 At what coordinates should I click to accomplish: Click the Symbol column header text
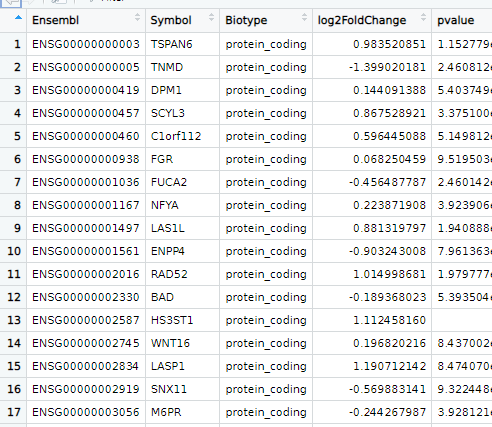pos(171,20)
